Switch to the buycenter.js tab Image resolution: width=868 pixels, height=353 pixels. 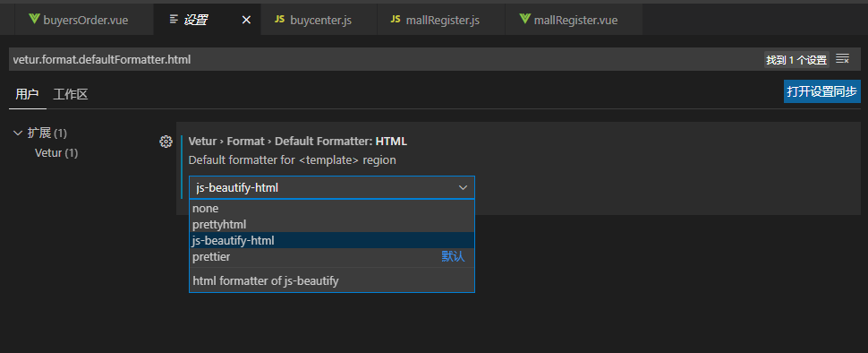319,20
